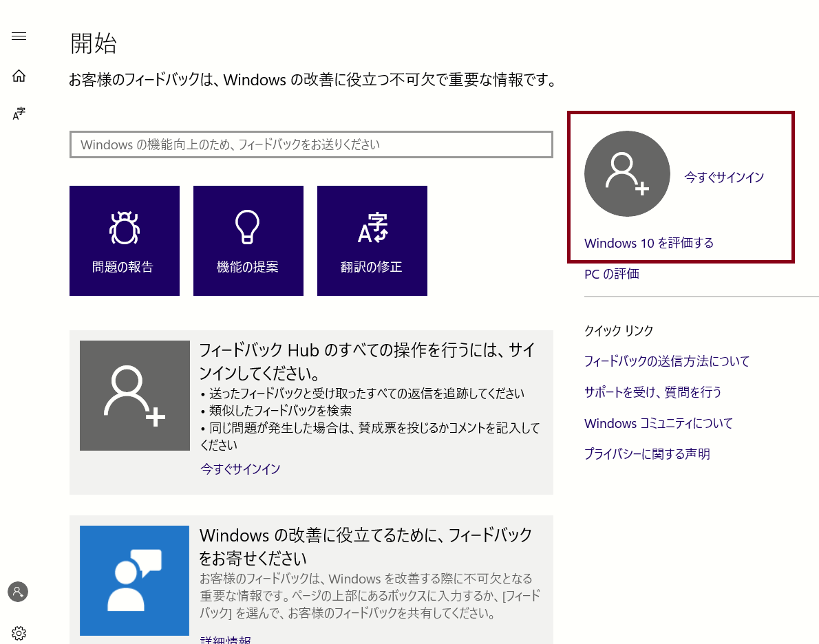Click the 開始 page heading
Screen dimensions: 819x644
[94, 43]
